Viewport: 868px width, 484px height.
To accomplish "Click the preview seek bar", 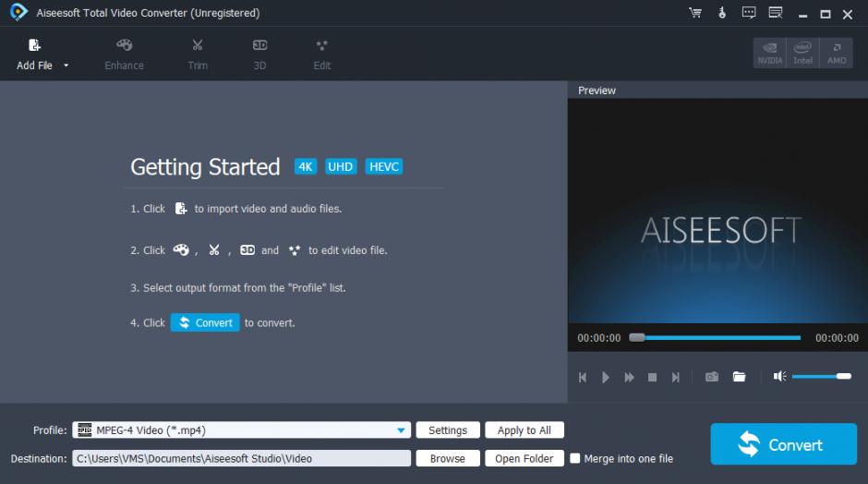I will click(715, 338).
